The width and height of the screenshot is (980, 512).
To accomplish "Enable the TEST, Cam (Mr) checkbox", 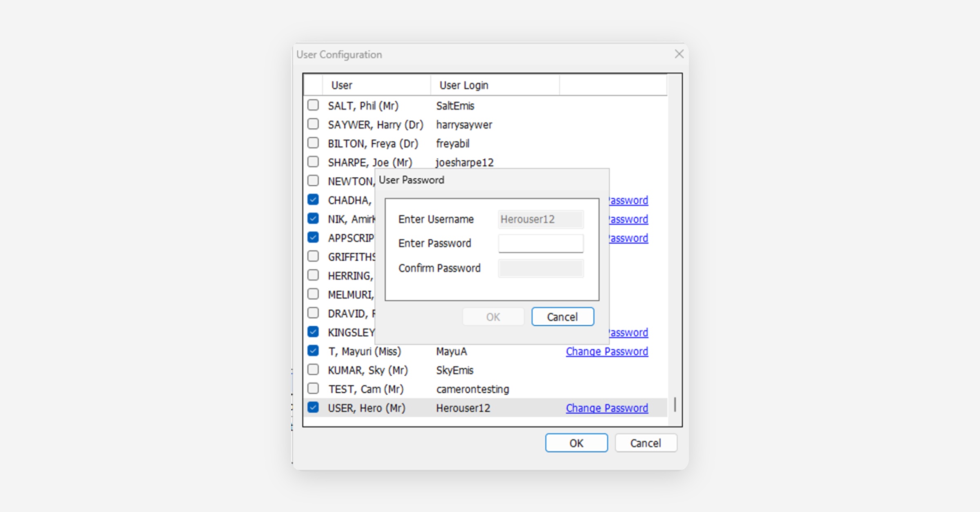I will (x=313, y=388).
